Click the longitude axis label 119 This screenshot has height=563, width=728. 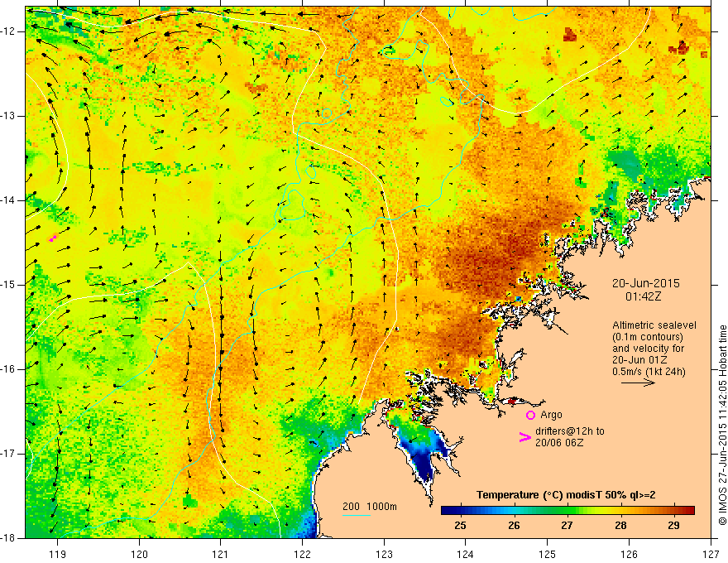tap(58, 554)
